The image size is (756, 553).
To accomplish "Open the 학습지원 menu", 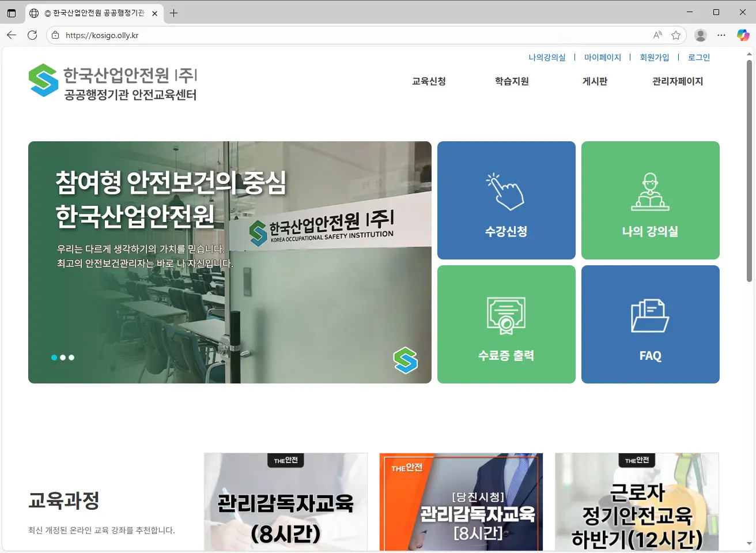I will (511, 81).
